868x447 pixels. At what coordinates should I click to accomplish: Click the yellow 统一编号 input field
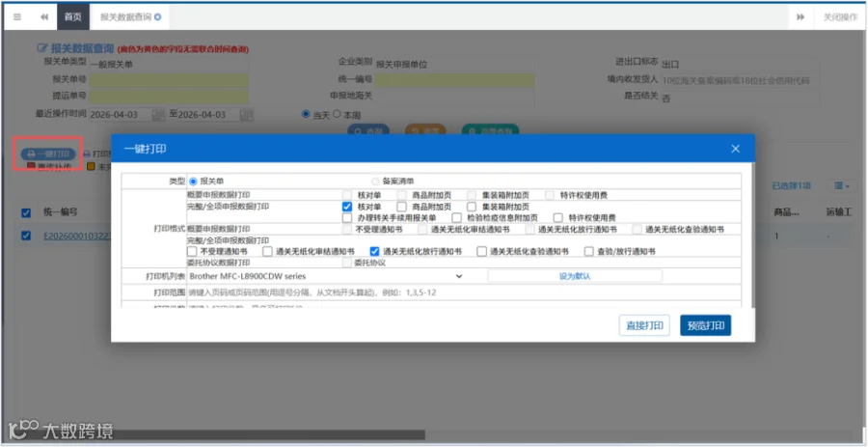[455, 80]
